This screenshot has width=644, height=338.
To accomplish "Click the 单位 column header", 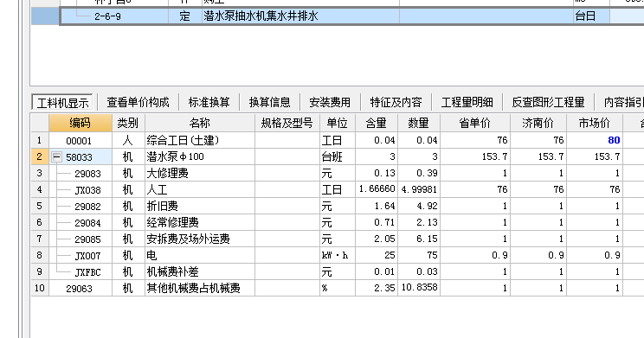I will point(338,123).
